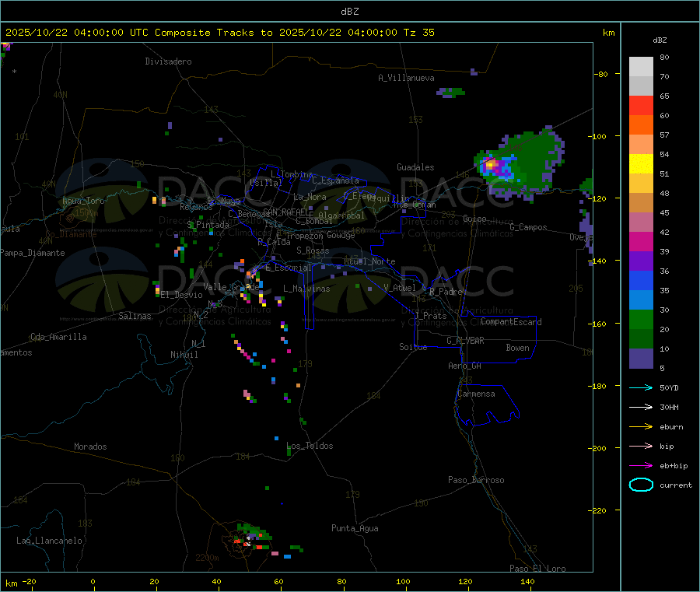Click the green 20 dBZ color swatch
The image size is (700, 592).
641,319
